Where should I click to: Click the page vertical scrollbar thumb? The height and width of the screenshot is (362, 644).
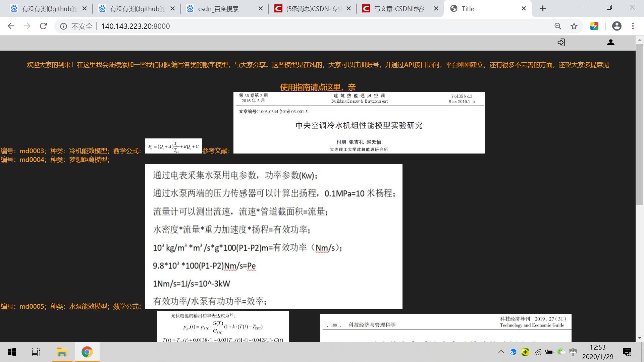640,124
